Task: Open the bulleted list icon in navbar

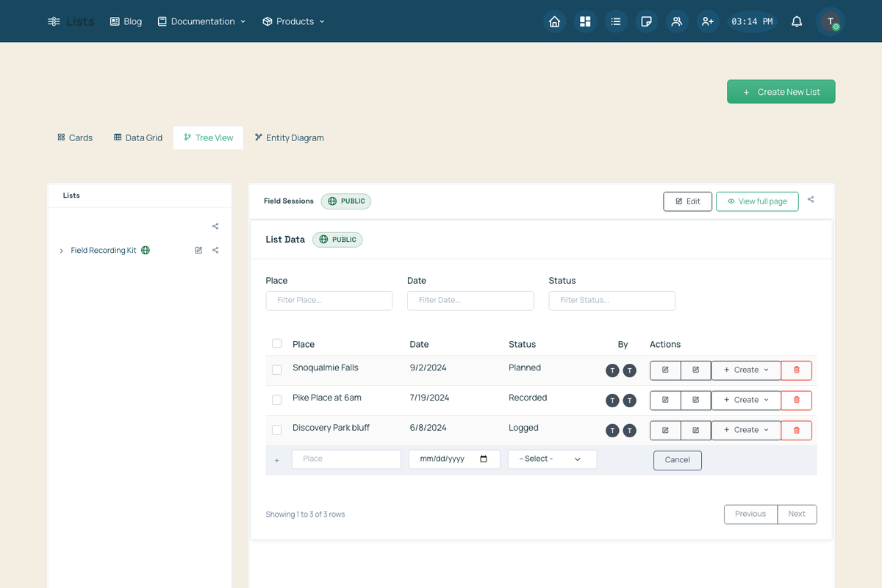Action: coord(616,21)
